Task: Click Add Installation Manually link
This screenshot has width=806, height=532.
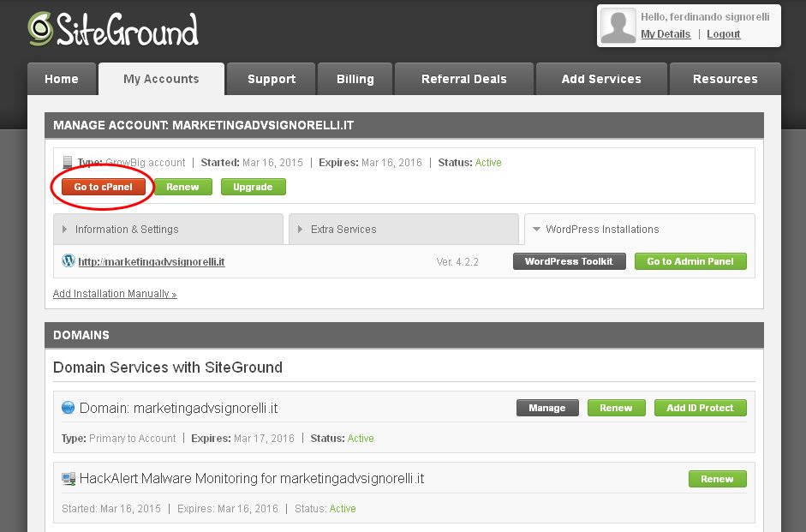Action: tap(115, 294)
